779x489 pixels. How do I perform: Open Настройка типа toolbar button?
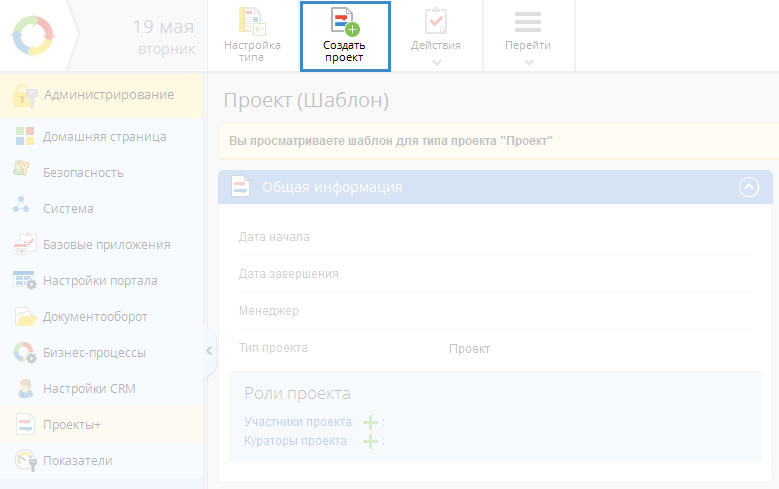[252, 36]
